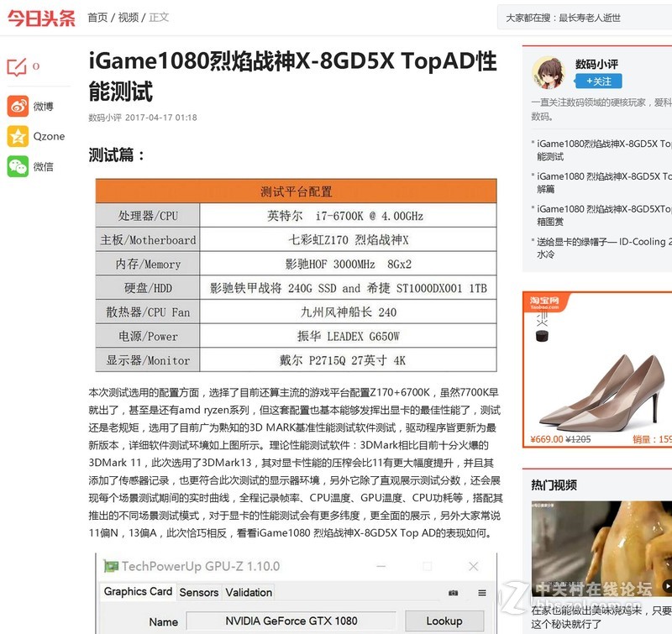Switch to GPU-Z Validation tab
This screenshot has width=672, height=634.
coord(249,593)
